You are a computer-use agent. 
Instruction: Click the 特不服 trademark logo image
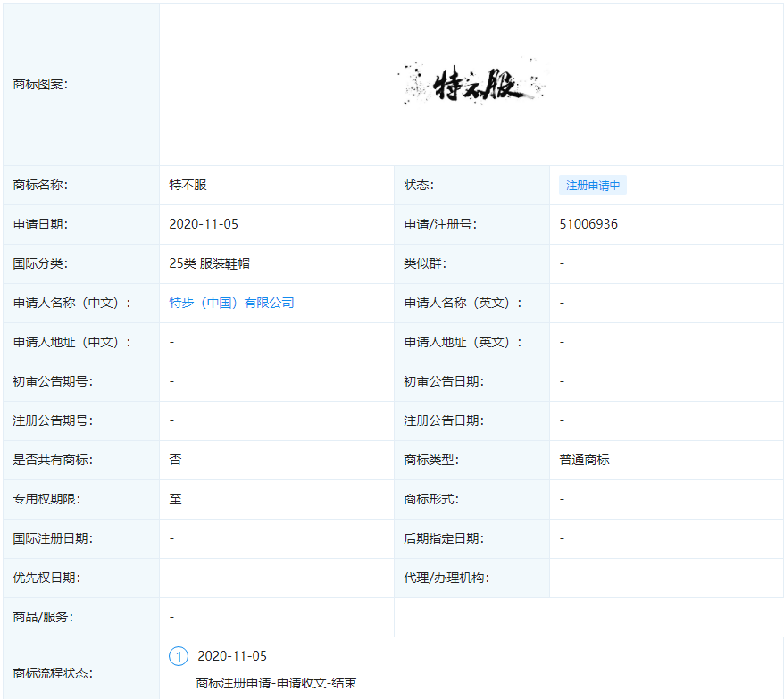[x=471, y=83]
